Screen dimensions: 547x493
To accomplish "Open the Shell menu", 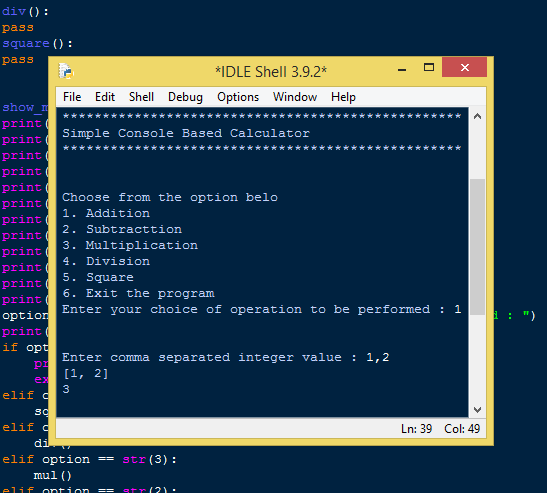I will (141, 97).
